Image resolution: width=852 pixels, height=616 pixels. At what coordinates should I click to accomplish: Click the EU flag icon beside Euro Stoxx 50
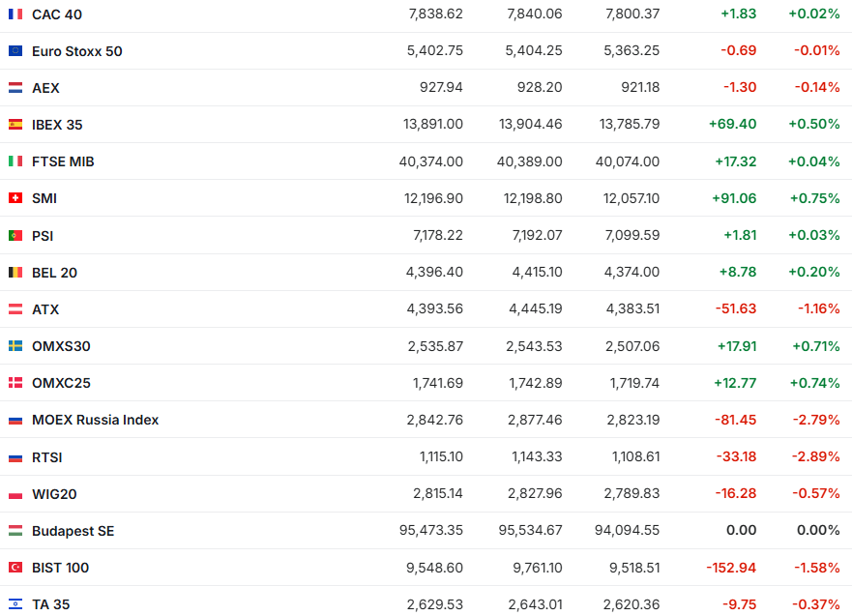15,51
